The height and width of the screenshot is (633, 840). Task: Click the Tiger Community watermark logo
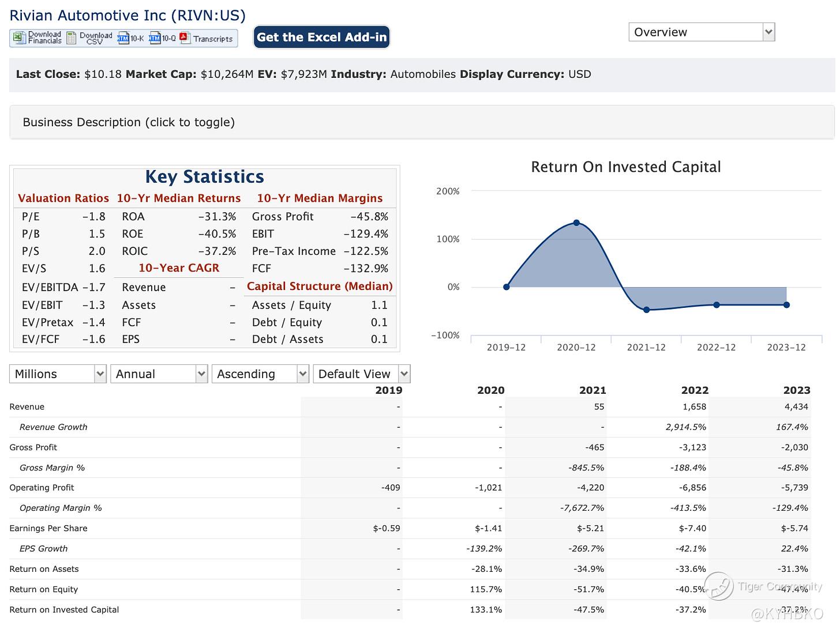[718, 586]
